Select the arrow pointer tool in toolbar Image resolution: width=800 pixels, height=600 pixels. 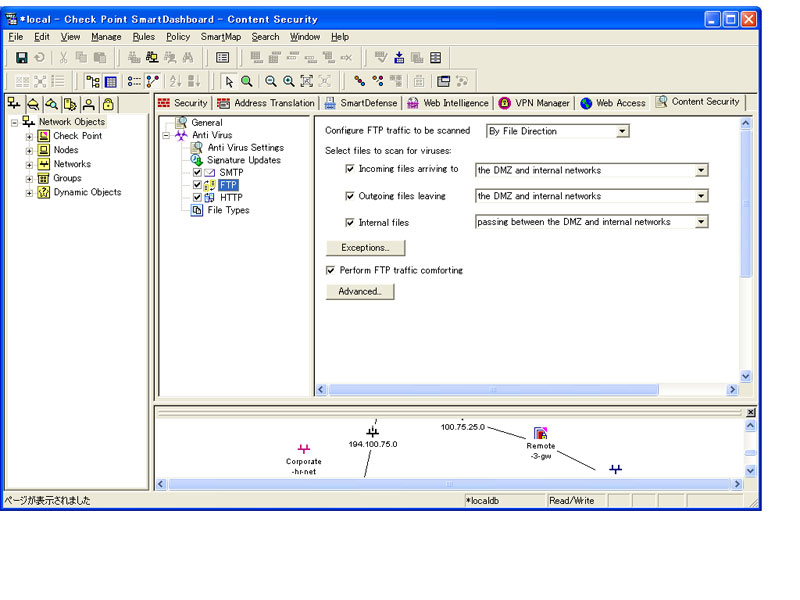coord(229,81)
